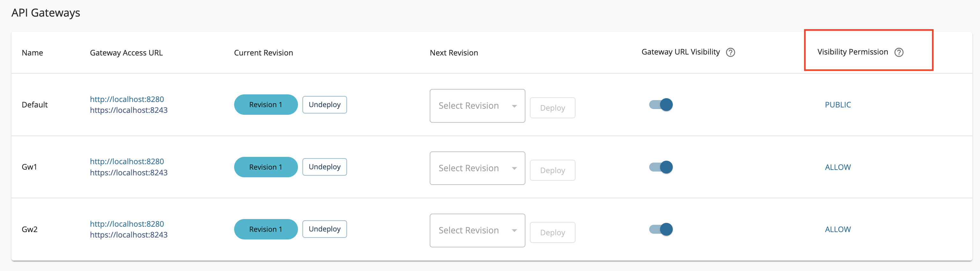Click help icon beside Visibility Permission

tap(899, 53)
